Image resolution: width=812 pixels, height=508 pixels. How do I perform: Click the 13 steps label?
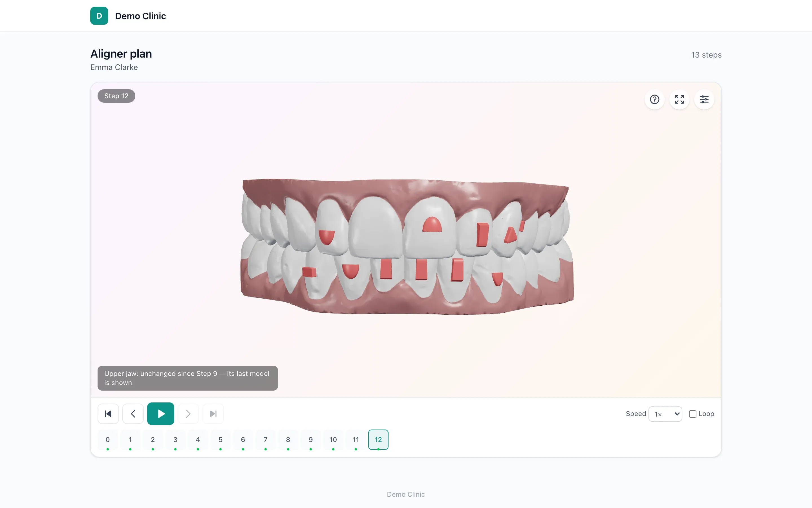(x=706, y=55)
